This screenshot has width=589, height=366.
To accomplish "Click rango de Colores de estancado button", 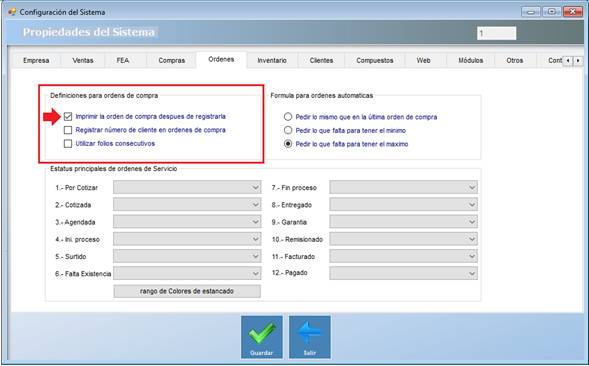I will pos(187,291).
